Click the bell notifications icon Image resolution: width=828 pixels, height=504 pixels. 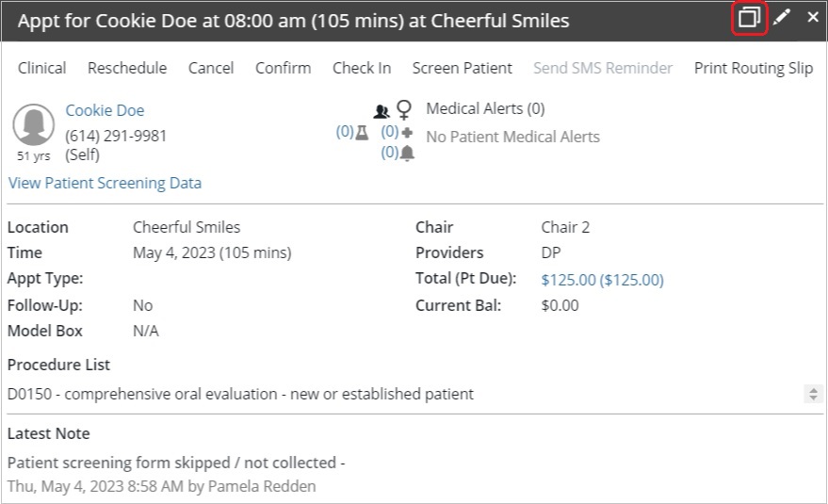[x=407, y=154]
